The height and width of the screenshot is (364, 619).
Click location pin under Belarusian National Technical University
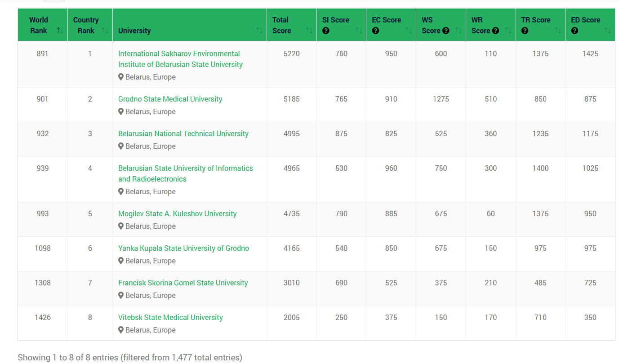pyautogui.click(x=121, y=146)
